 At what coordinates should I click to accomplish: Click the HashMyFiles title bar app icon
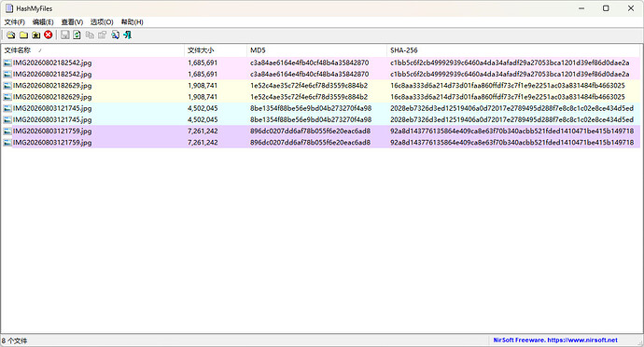pos(9,8)
